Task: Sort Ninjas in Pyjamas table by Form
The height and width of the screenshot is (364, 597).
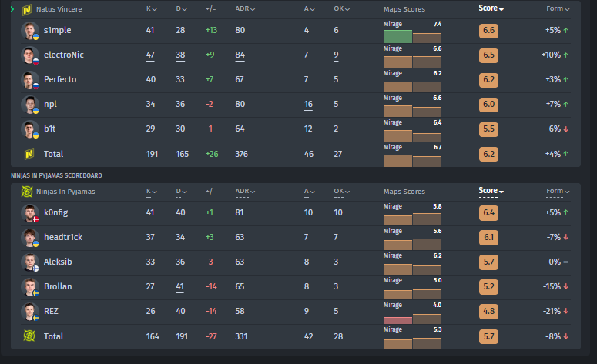Action: coord(558,191)
